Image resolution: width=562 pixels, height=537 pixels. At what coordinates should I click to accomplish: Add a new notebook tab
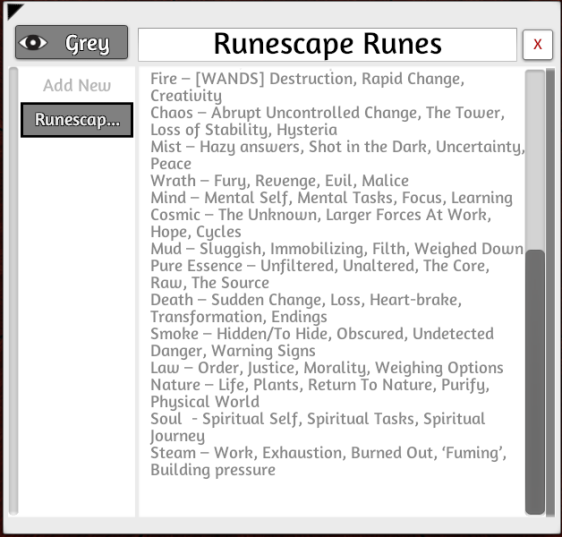pyautogui.click(x=77, y=85)
